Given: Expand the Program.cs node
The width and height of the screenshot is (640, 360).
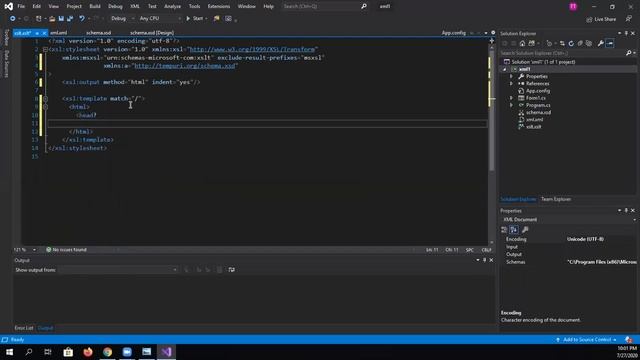Looking at the screenshot, I should [511, 105].
